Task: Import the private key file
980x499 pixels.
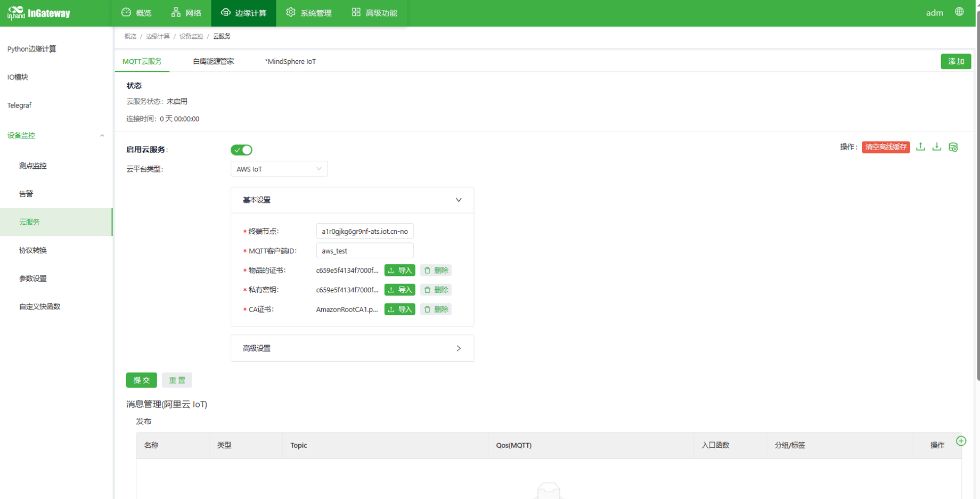Action: [400, 290]
